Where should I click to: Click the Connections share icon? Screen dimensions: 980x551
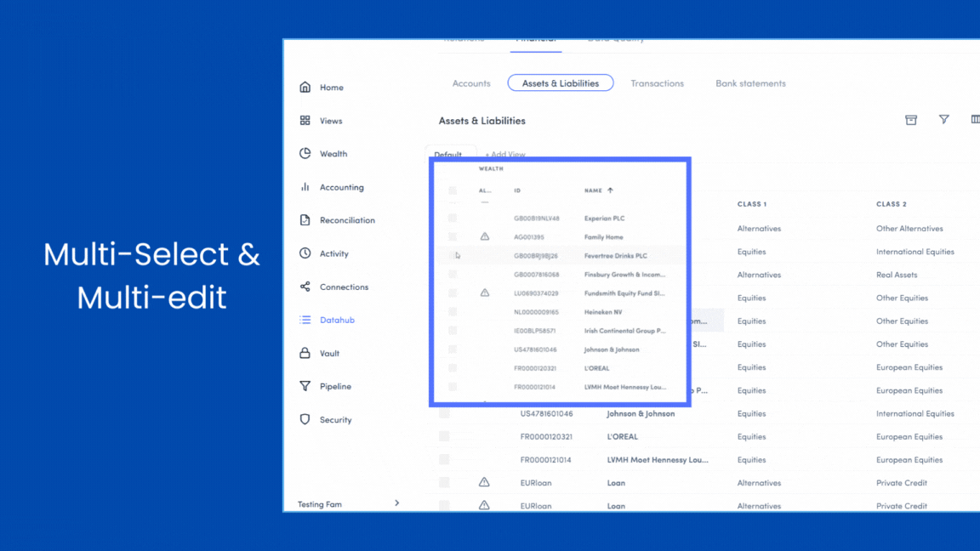click(305, 287)
